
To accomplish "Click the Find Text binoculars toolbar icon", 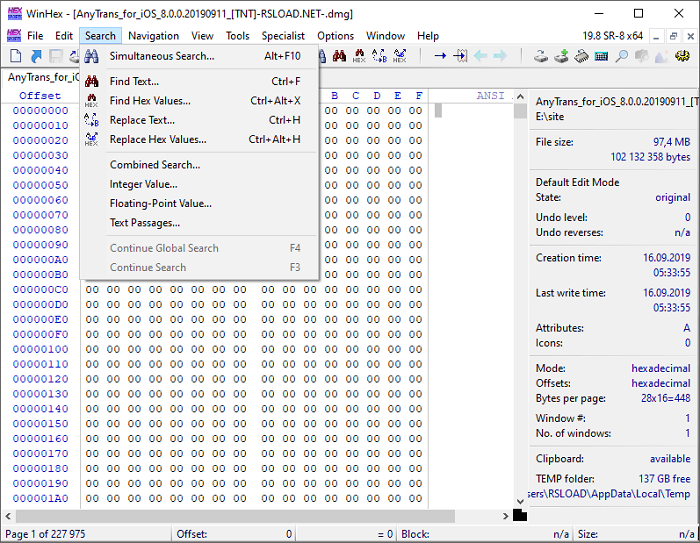I will click(x=339, y=57).
